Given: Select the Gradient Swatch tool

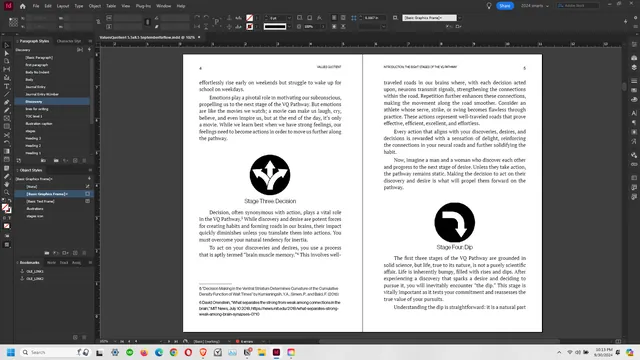Looking at the screenshot, I should pos(7,151).
